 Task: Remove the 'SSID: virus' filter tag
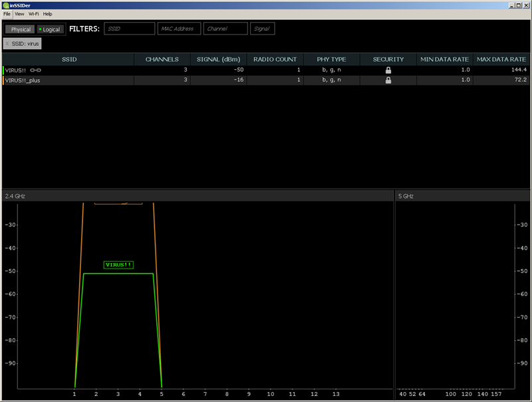click(7, 44)
